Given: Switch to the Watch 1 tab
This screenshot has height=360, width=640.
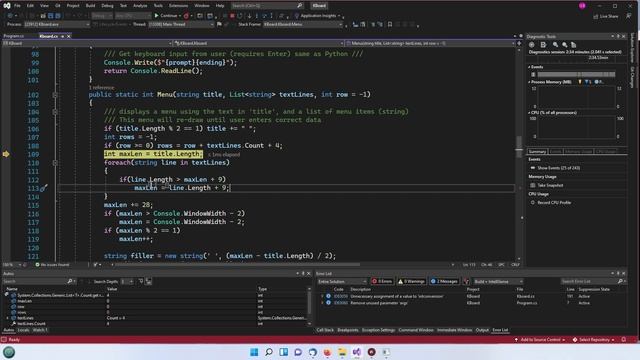Looking at the screenshot, I should pyautogui.click(x=40, y=330).
